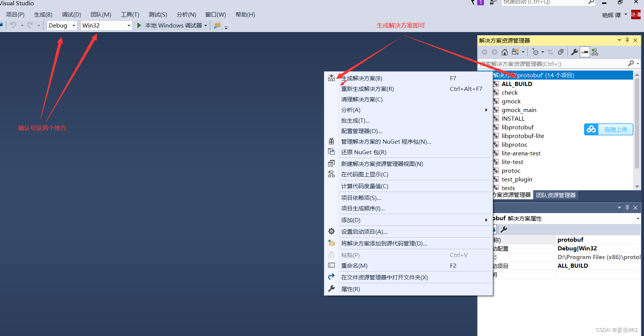
Task: Click the switch views folder icon
Action: [x=515, y=52]
